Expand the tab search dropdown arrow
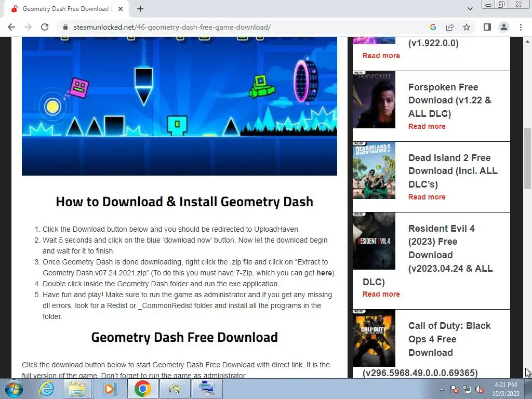Viewport: 532px width, 399px height. tap(470, 9)
